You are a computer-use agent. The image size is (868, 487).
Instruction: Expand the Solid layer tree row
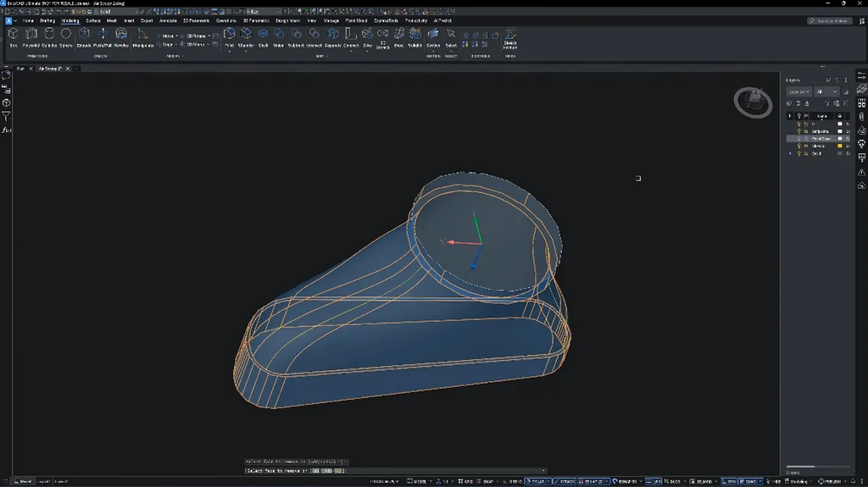[x=790, y=153]
